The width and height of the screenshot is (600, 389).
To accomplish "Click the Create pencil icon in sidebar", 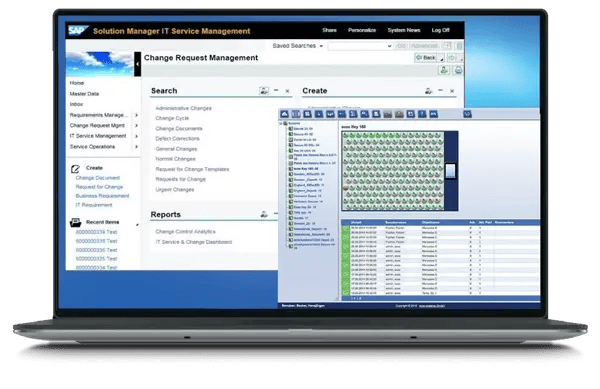I will click(x=75, y=168).
